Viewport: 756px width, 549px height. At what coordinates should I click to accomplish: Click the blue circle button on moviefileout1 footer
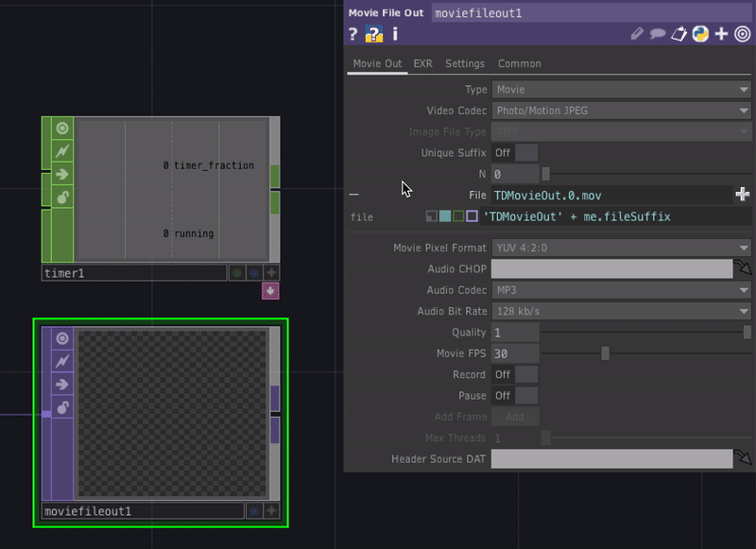tap(254, 511)
